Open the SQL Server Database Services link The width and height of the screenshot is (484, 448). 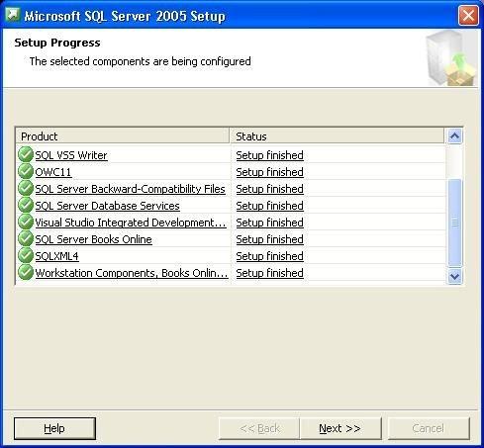pyautogui.click(x=107, y=206)
